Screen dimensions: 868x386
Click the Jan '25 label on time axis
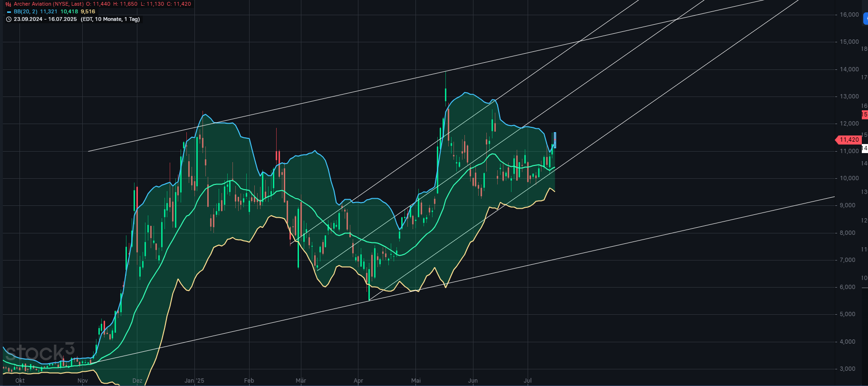[194, 381]
